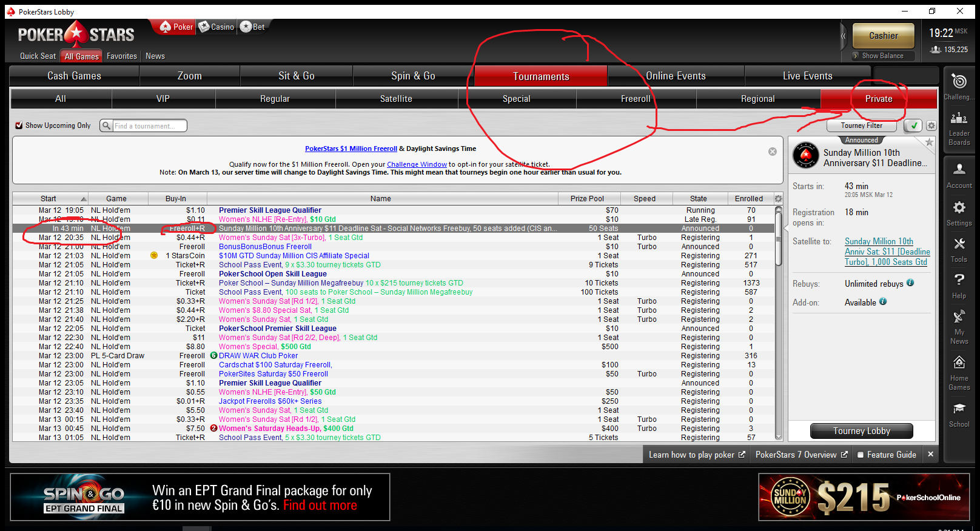The width and height of the screenshot is (980, 531).
Task: Open the Cashier
Action: point(884,36)
